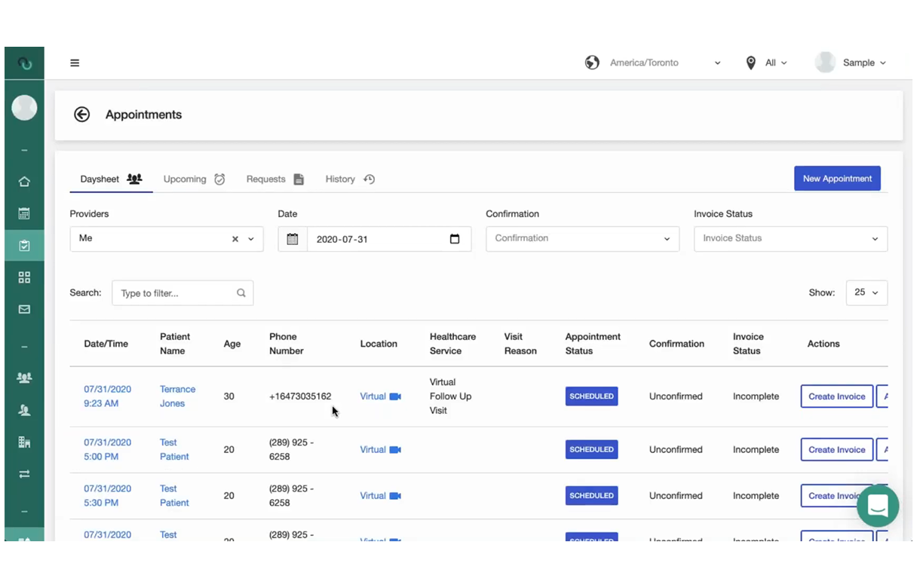Click the app logo in the sidebar
This screenshot has width=917, height=588.
(x=24, y=63)
